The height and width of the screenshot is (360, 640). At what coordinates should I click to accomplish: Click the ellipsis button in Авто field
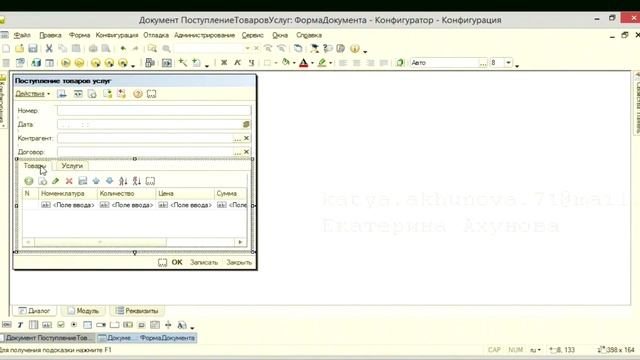tap(483, 63)
